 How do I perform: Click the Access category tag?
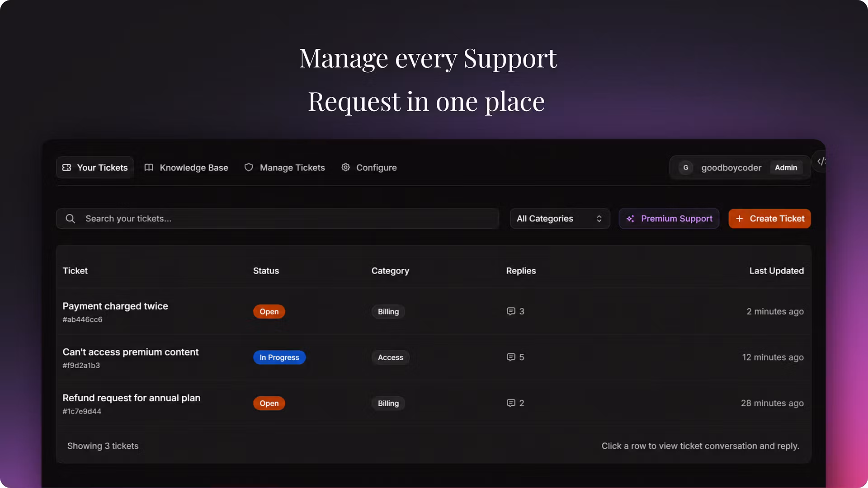click(391, 357)
